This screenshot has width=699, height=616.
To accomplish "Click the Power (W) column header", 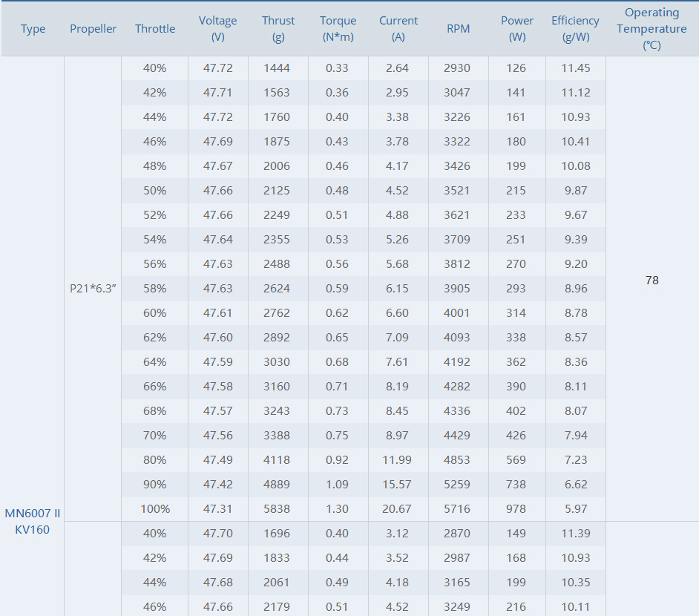I will tap(517, 29).
